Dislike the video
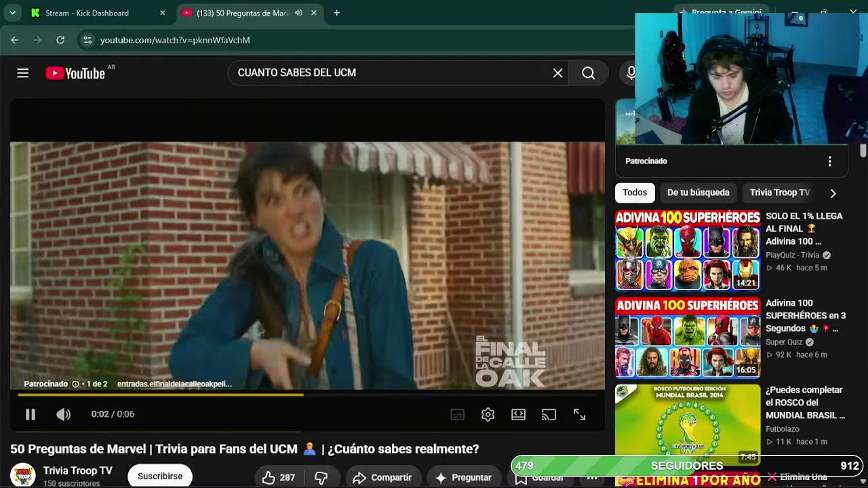 pyautogui.click(x=321, y=477)
